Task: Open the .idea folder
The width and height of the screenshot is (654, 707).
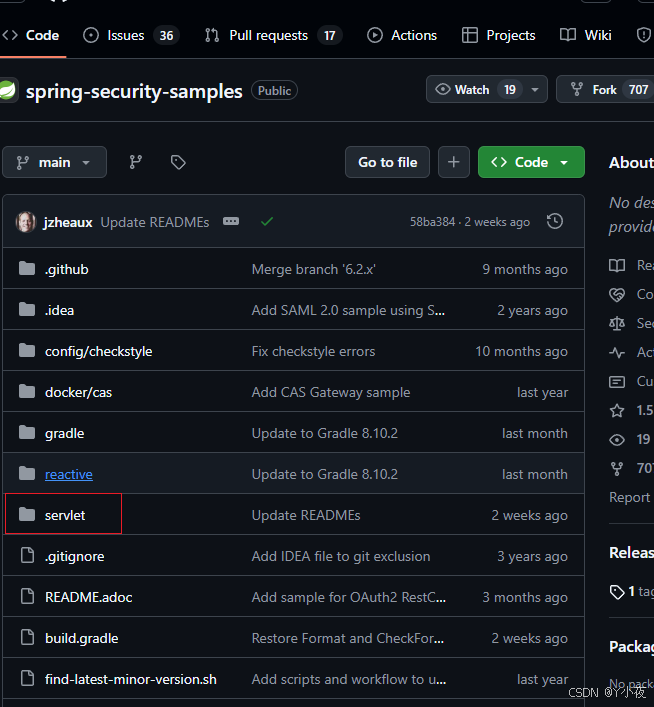Action: pyautogui.click(x=60, y=310)
